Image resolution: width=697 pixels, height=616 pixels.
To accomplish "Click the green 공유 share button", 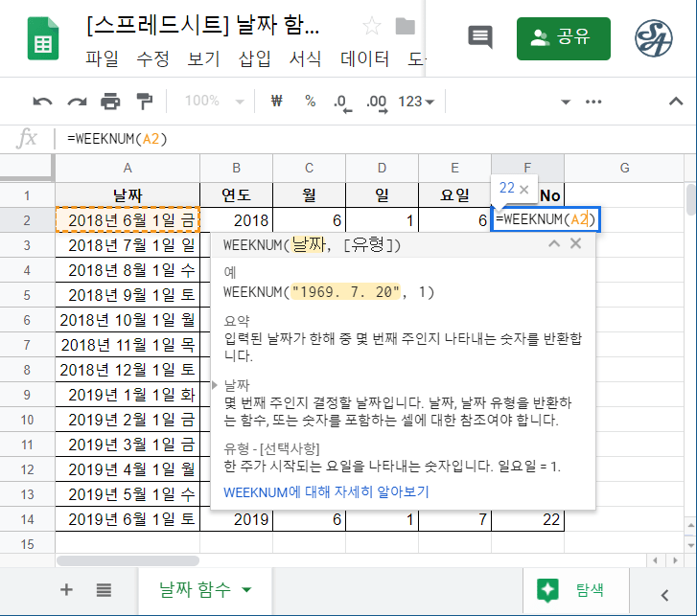I will [x=563, y=38].
